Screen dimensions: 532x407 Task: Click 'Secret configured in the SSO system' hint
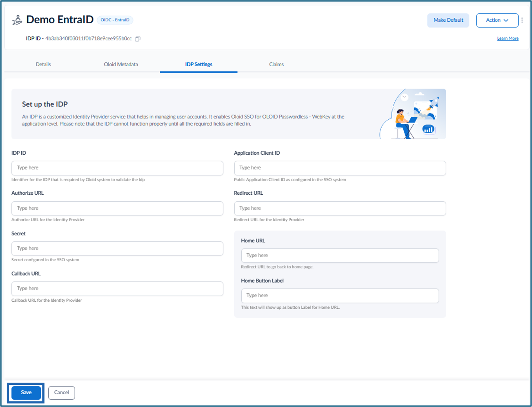point(45,260)
